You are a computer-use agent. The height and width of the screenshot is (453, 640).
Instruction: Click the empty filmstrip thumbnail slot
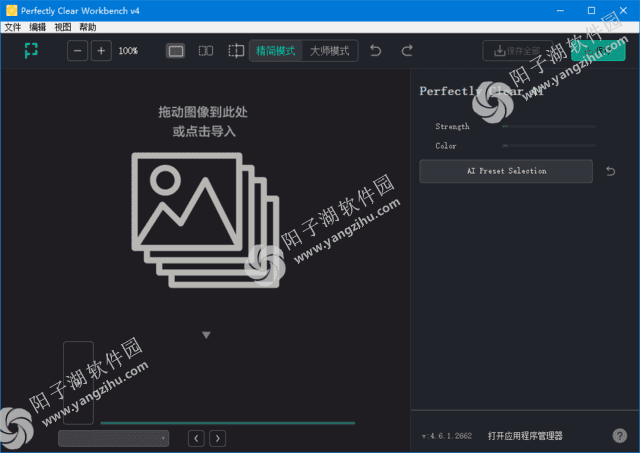tap(78, 383)
